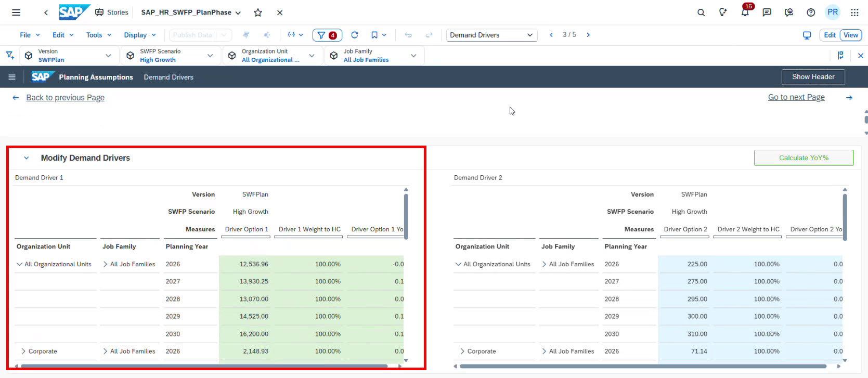This screenshot has height=378, width=868.
Task: Switch to Edit mode toggle
Action: click(x=830, y=35)
